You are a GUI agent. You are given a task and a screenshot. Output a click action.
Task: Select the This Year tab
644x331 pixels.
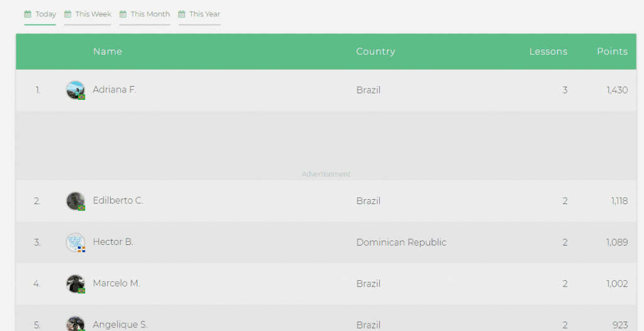pyautogui.click(x=199, y=15)
